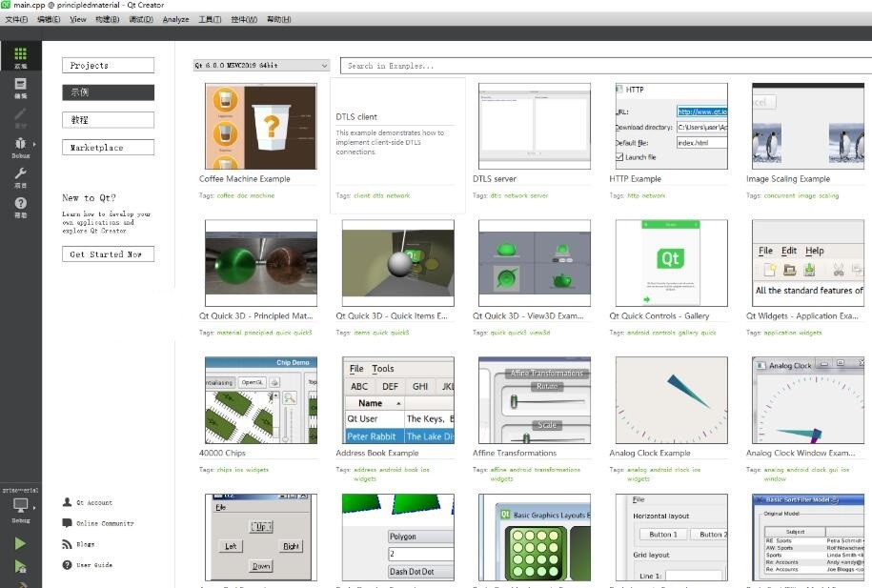Open the 控件(W) menu
The image size is (872, 588).
pyautogui.click(x=244, y=19)
